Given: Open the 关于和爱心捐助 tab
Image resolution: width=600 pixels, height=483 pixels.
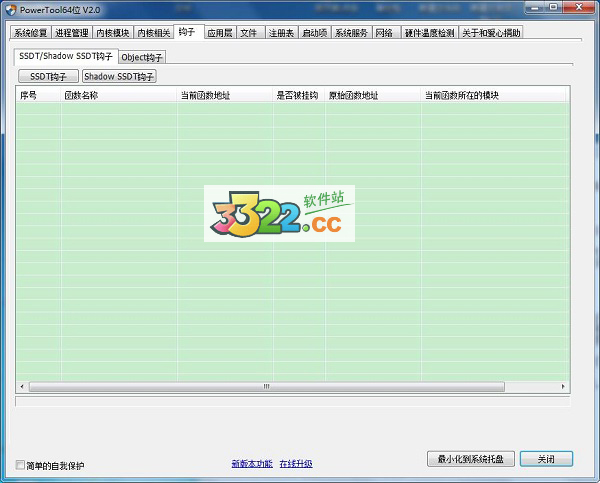Looking at the screenshot, I should (x=491, y=33).
